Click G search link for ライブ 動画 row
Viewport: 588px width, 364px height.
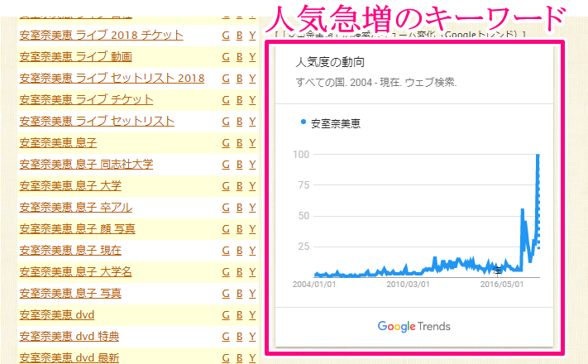point(226,57)
